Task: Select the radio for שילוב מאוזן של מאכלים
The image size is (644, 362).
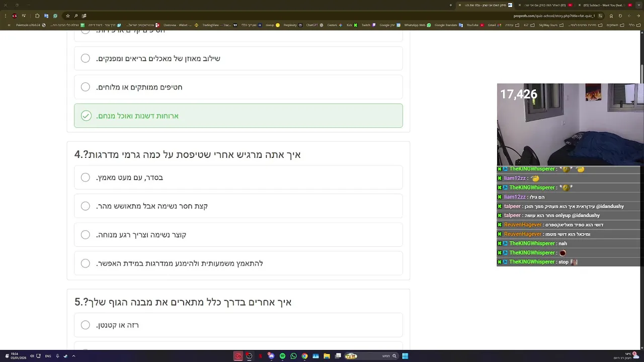Action: 86,58
